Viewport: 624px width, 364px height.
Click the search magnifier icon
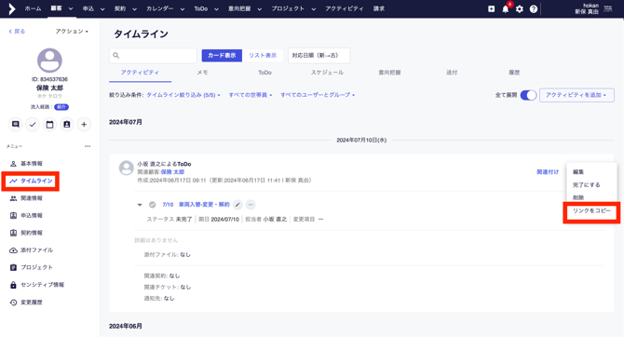tap(116, 55)
